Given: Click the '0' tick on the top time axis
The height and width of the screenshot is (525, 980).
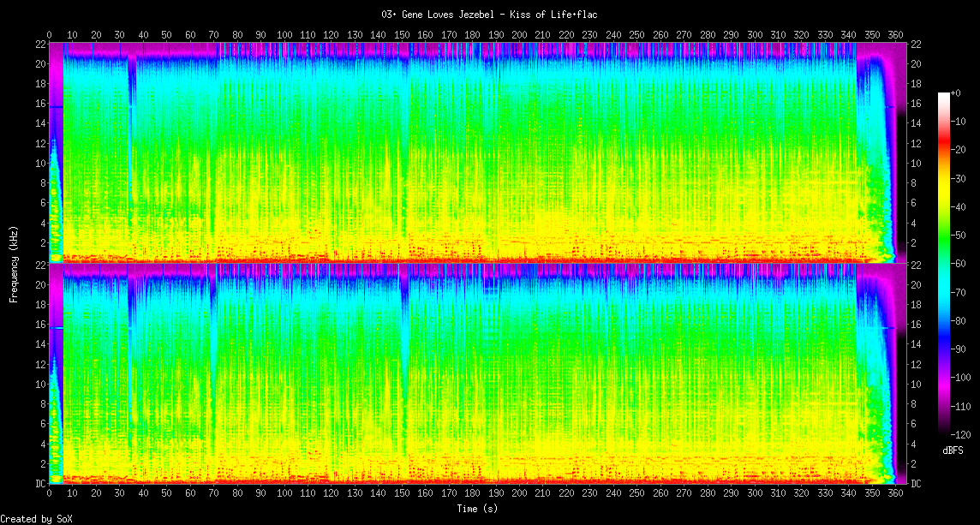Looking at the screenshot, I should point(50,34).
